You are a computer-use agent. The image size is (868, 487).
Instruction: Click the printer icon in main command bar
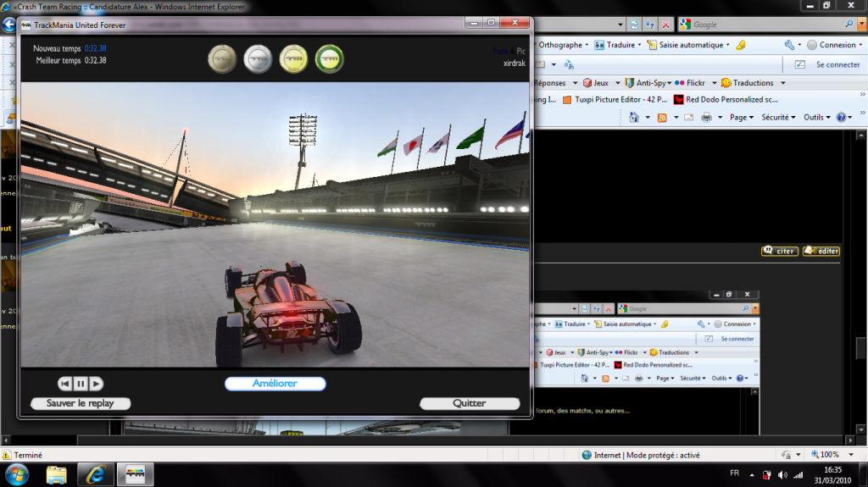pyautogui.click(x=706, y=118)
